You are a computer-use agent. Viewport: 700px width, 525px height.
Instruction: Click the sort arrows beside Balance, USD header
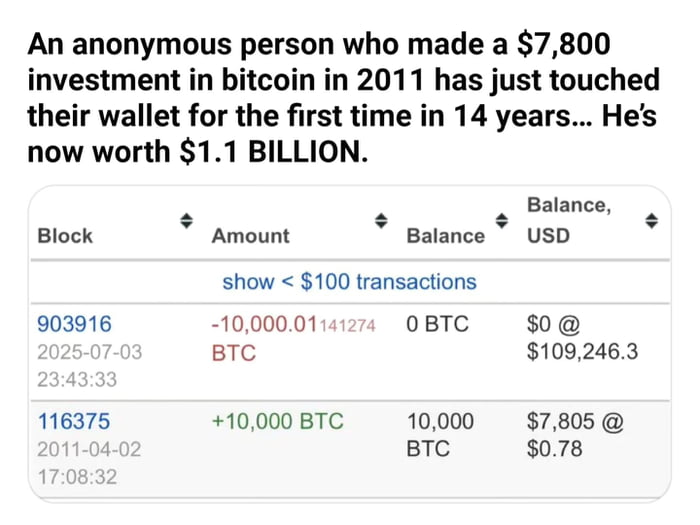click(x=651, y=220)
